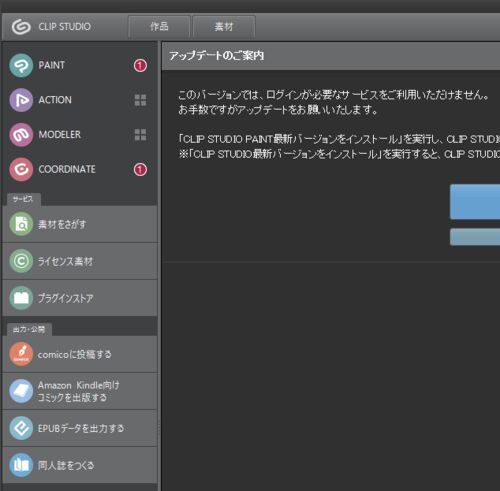Screen dimensions: 500x491
Task: Switch to the 素材 tab
Action: pos(224,27)
